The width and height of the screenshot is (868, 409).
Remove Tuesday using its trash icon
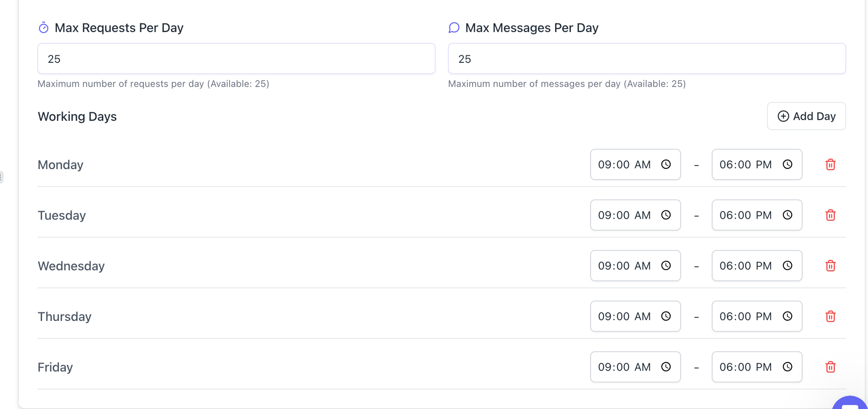(x=830, y=215)
